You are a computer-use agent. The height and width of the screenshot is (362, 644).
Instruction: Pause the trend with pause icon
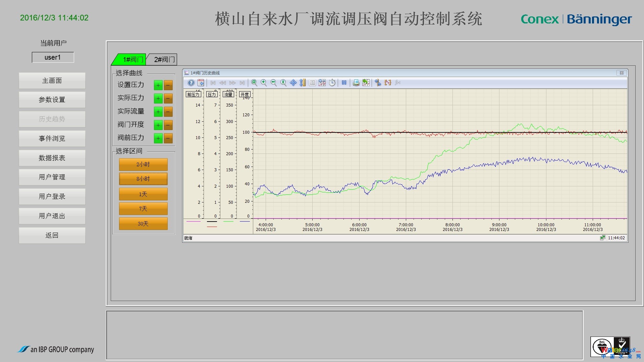point(344,83)
